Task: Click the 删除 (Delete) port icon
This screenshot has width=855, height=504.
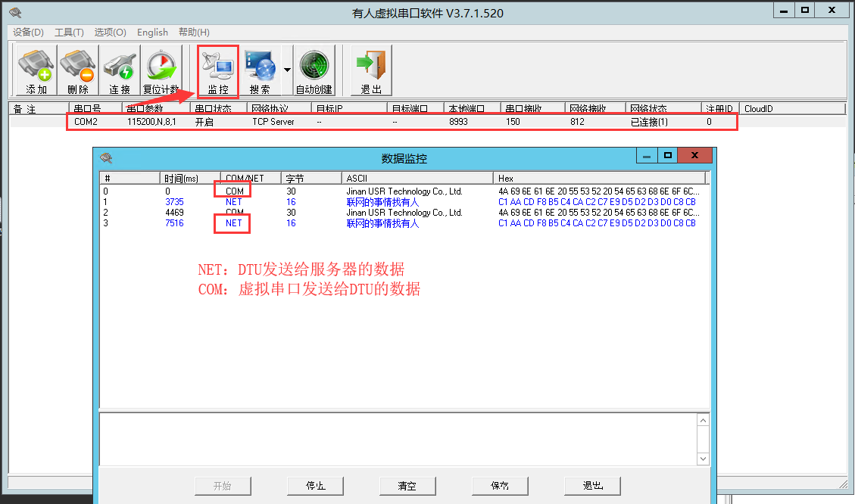Action: [78, 70]
